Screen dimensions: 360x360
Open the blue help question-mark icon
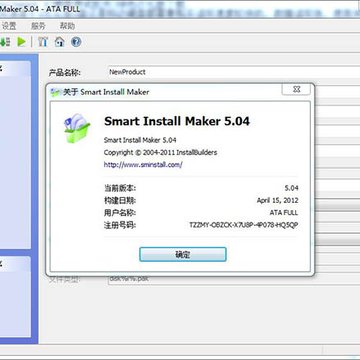(x=76, y=42)
